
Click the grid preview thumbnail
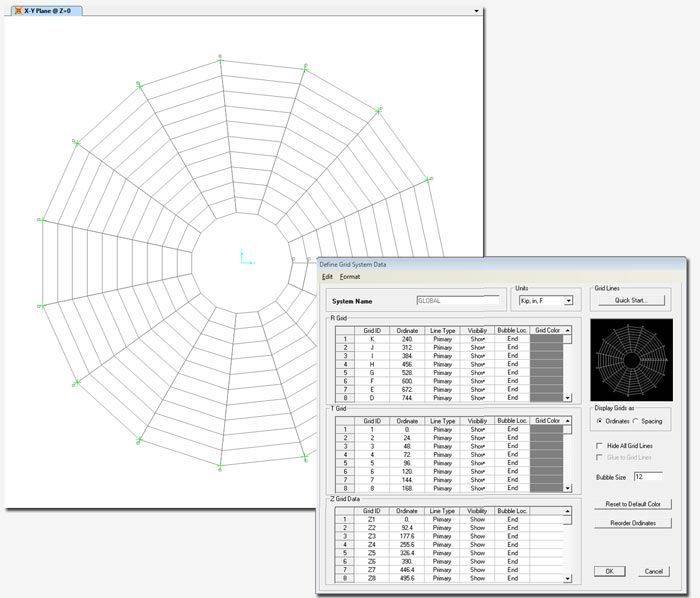(631, 360)
